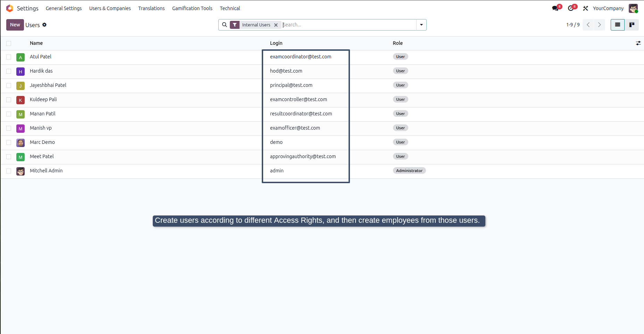Image resolution: width=644 pixels, height=334 pixels.
Task: Click Mitchell Admin's avatar photo
Action: (x=20, y=171)
